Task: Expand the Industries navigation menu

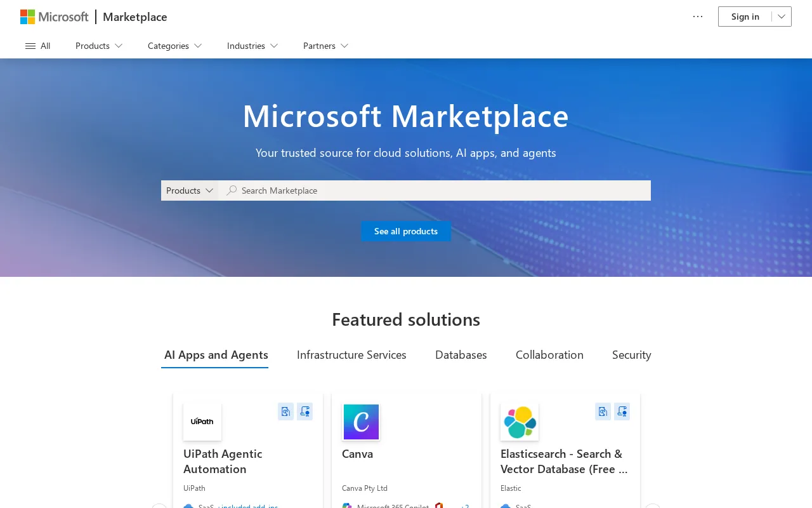Action: (x=252, y=46)
